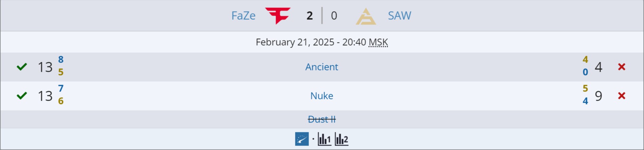Click the red X on Ancient row
644x150 pixels.
tap(622, 67)
